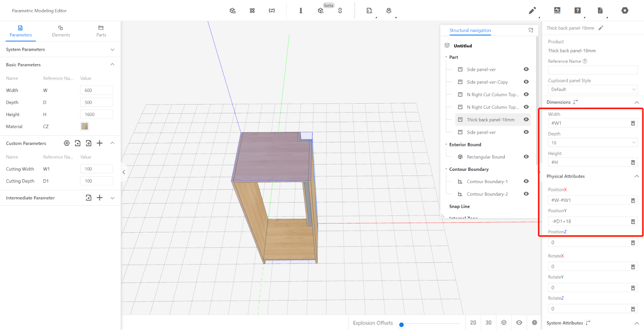Expand the System Parameters section

(x=112, y=49)
